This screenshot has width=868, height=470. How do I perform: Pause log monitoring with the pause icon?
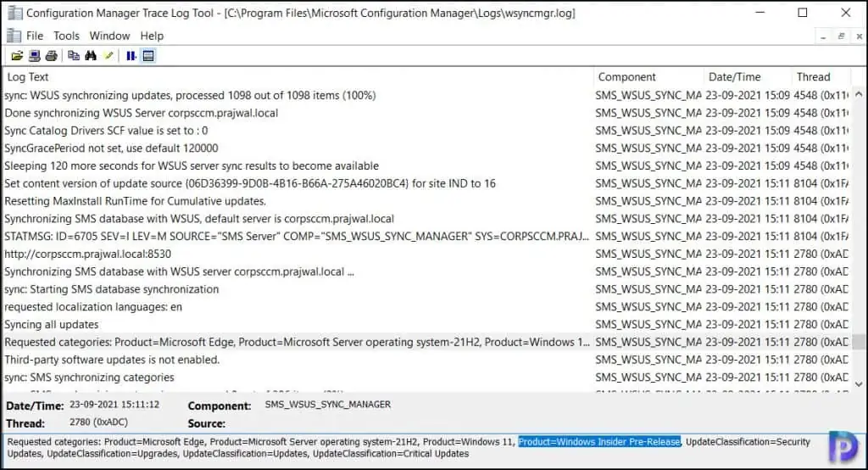click(x=131, y=55)
